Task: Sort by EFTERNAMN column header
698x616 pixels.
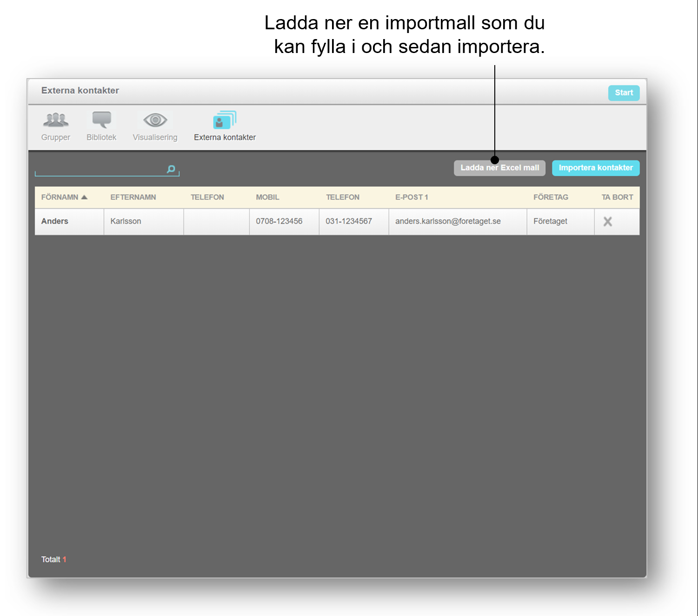Action: coord(133,197)
